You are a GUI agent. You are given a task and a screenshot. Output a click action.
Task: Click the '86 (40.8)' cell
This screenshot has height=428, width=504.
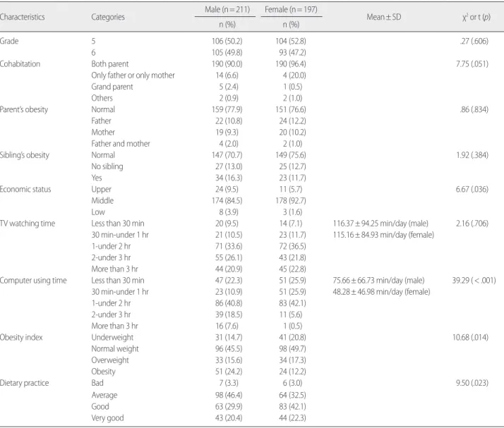point(229,303)
